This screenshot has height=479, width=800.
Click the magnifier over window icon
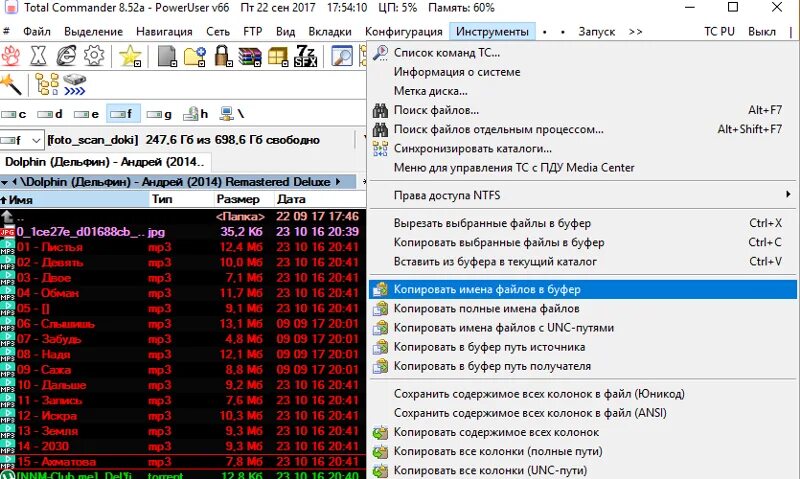(x=342, y=56)
